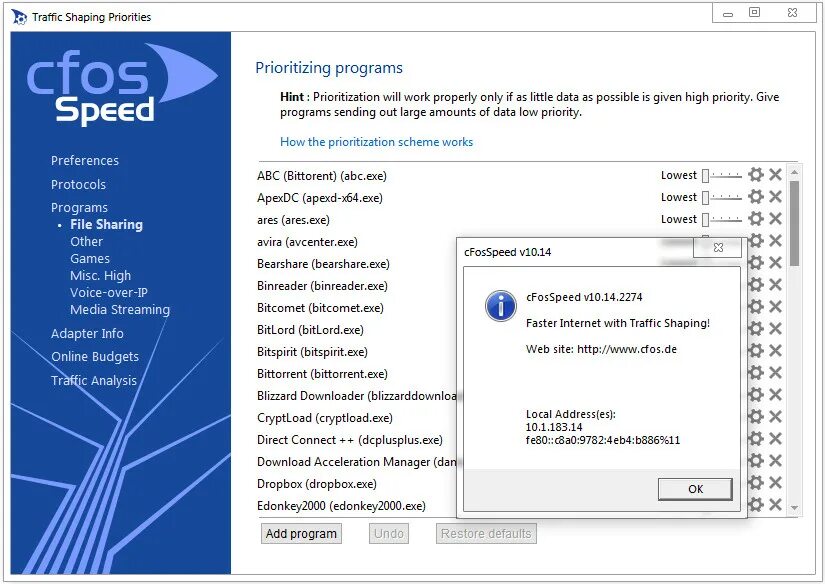825x584 pixels.
Task: Open gear settings for Bittorrent (bittorrent.exe)
Action: [x=756, y=372]
